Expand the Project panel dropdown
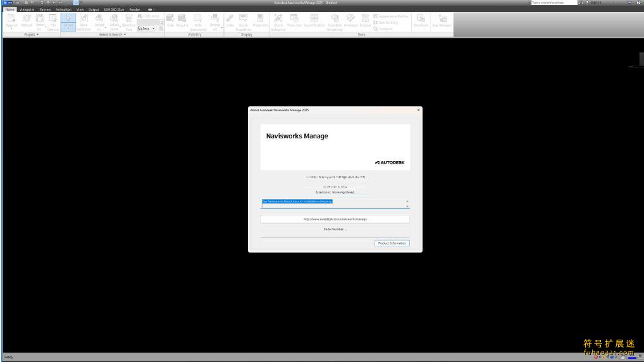Screen dimensions: 644x362 click(x=31, y=35)
